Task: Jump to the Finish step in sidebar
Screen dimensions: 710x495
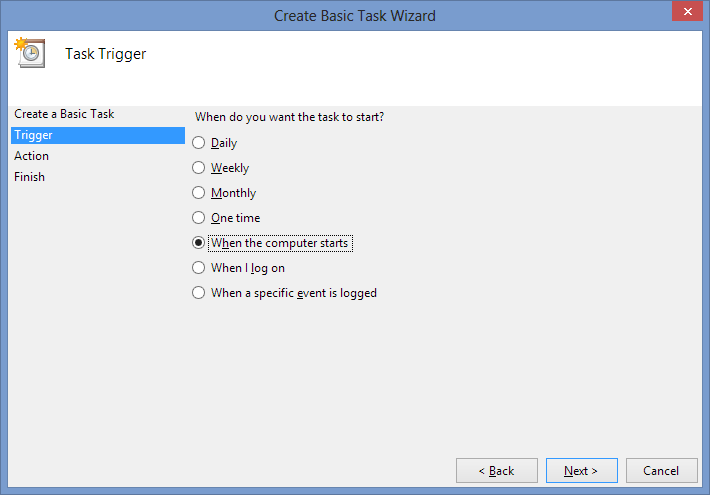Action: pyautogui.click(x=29, y=177)
